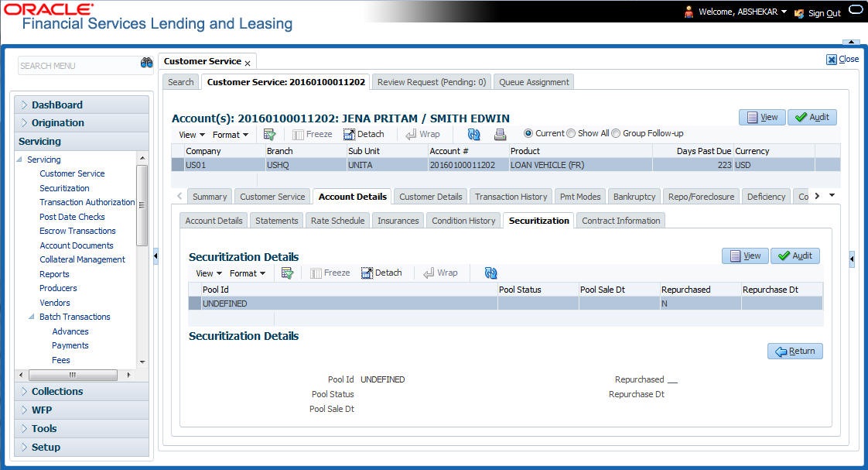Viewport: 868px width, 470px height.
Task: Click the account View button
Action: tap(762, 117)
